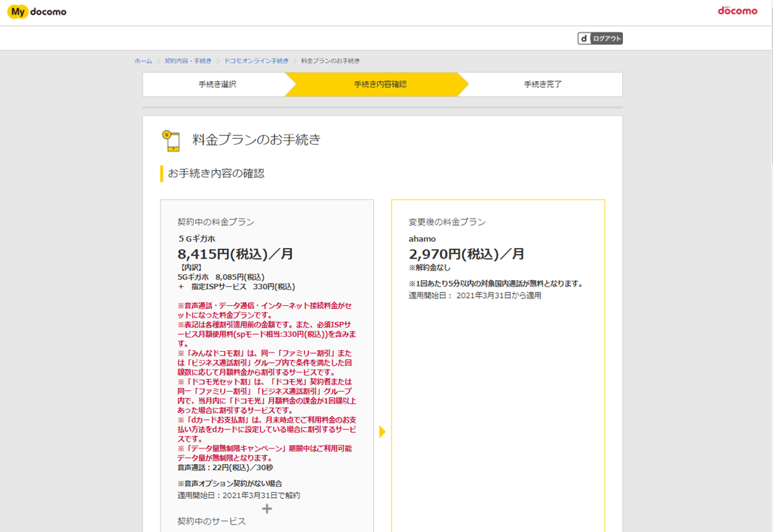Click the ※解約金なし note
Viewport: 773px width, 532px height.
pos(429,267)
